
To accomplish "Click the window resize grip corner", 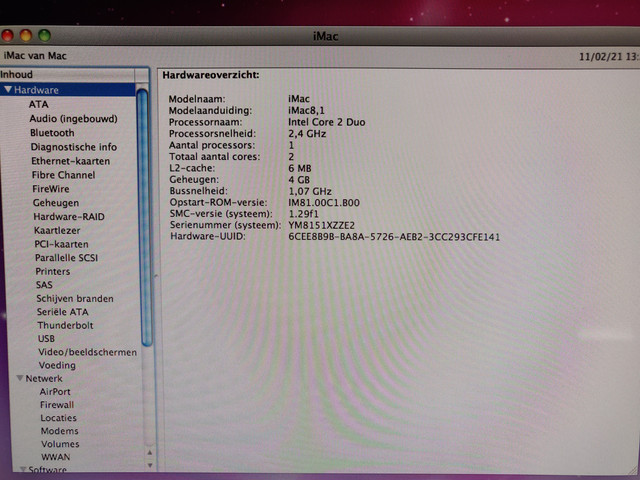I will (x=634, y=470).
